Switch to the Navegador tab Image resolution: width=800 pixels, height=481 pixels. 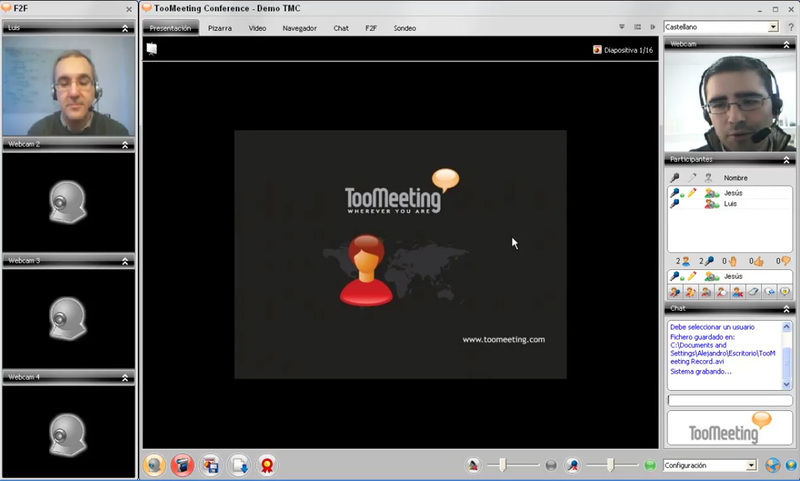tap(299, 28)
